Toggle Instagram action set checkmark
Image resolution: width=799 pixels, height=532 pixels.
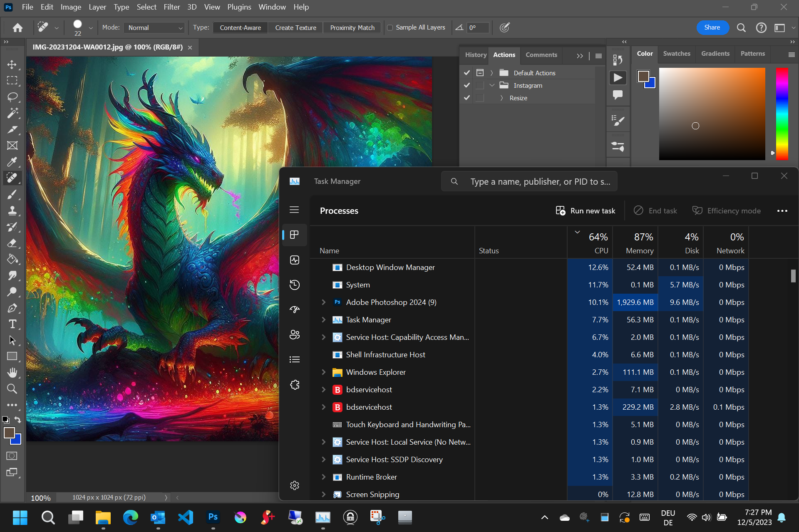pyautogui.click(x=467, y=85)
